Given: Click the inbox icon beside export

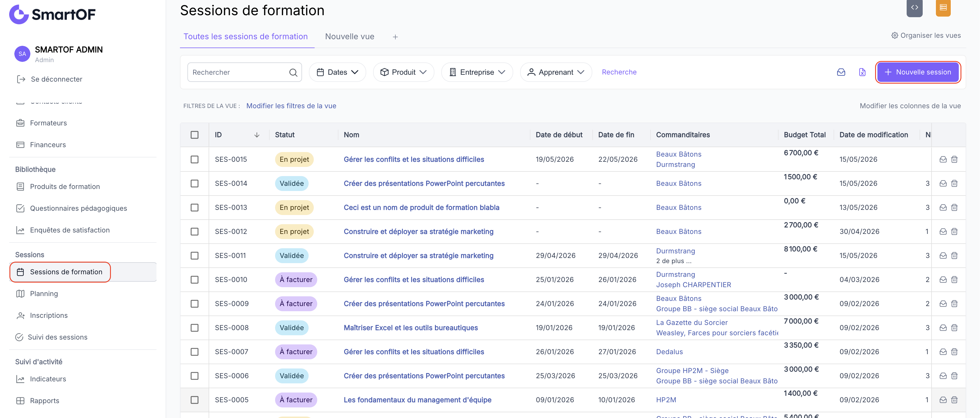Looking at the screenshot, I should coord(841,72).
